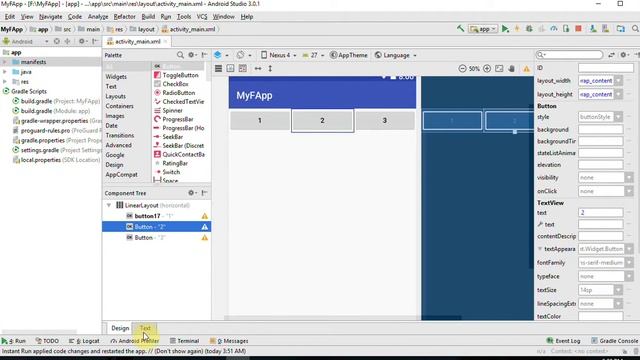
Task: Click the AppTheme button
Action: (349, 55)
